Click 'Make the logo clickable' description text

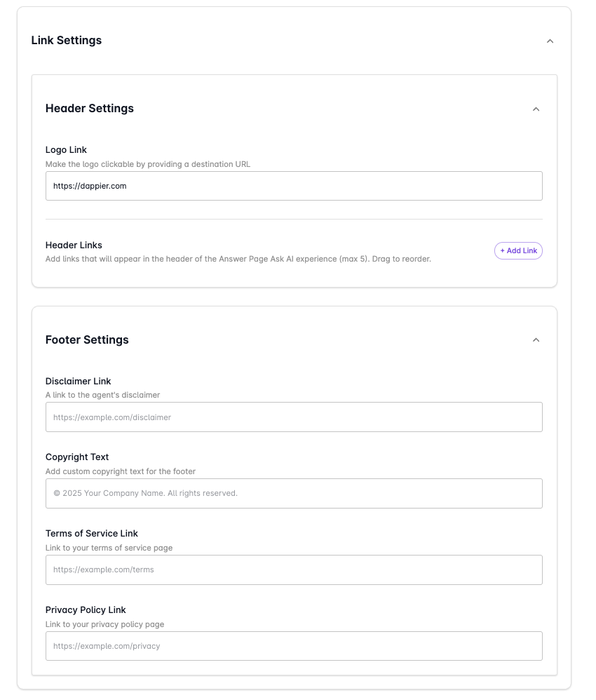pyautogui.click(x=148, y=164)
